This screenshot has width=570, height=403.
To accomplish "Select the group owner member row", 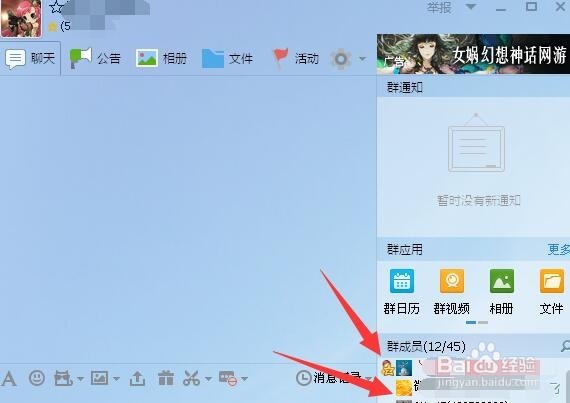I will tap(473, 367).
